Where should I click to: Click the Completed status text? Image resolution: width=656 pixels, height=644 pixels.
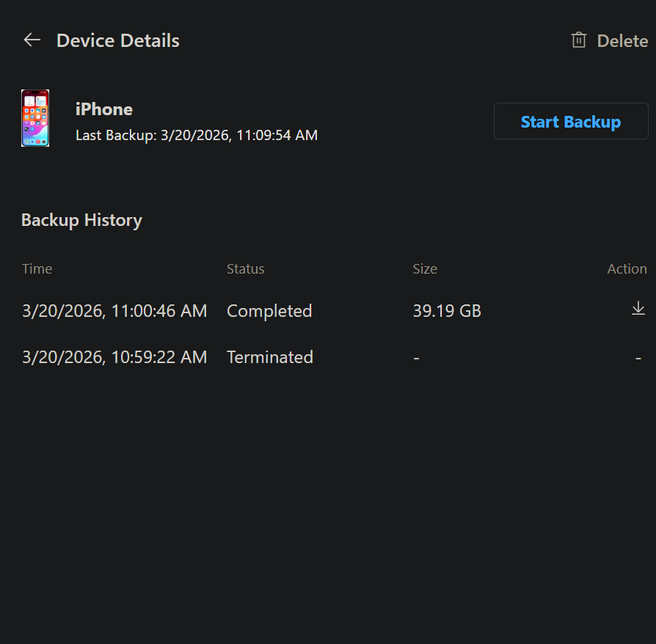click(x=269, y=311)
